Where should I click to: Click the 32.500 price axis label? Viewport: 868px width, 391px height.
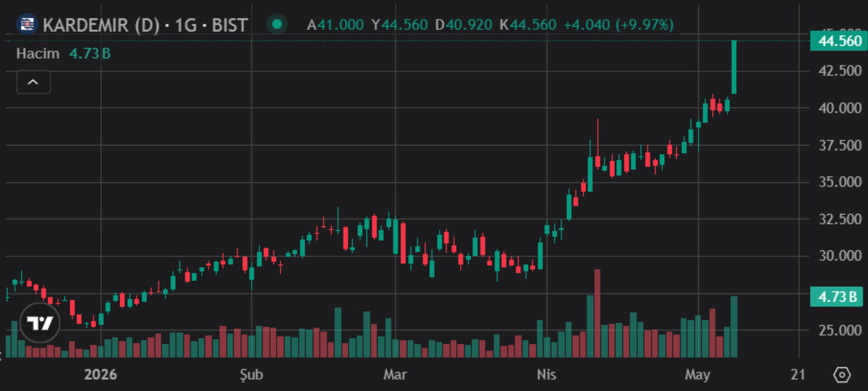coord(840,219)
